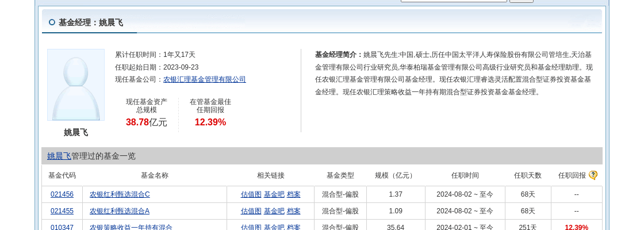Viewport: 644px width, 230px height.
Task: Click the 基金经理：姚晨飞 section title
Action: pyautogui.click(x=91, y=22)
